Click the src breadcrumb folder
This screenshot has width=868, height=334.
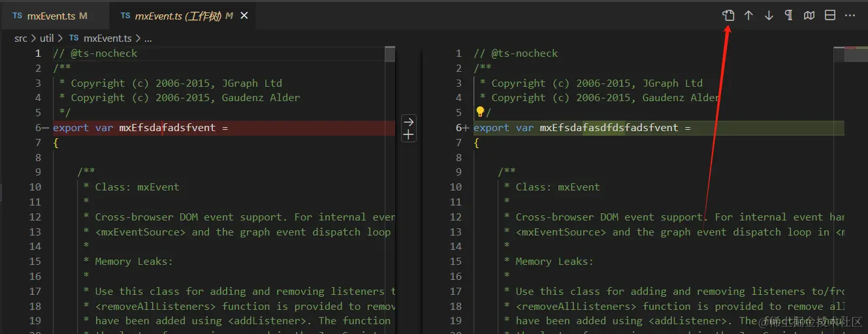coord(21,38)
